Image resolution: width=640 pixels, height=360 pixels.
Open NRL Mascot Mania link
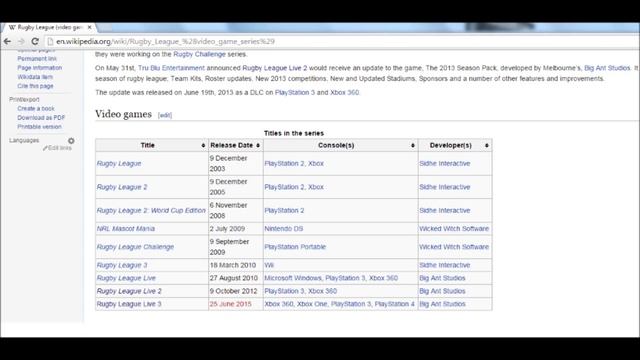pyautogui.click(x=126, y=229)
